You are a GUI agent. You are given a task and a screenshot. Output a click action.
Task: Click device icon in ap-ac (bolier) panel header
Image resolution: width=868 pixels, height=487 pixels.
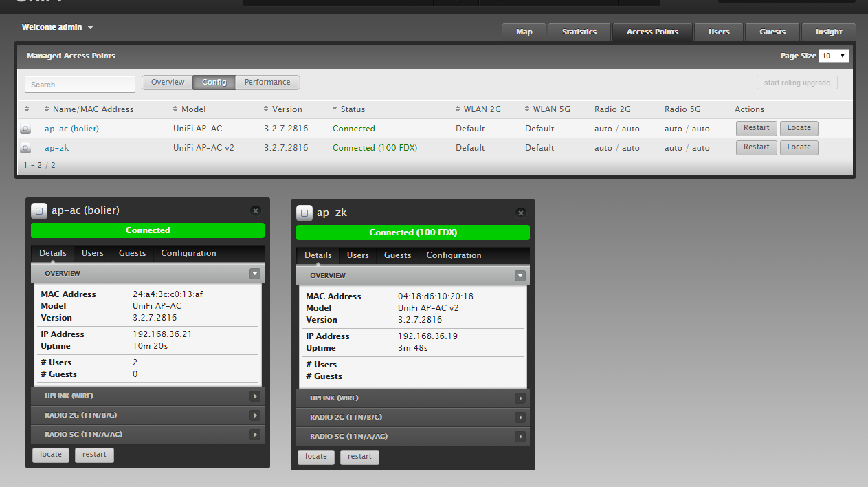click(39, 210)
